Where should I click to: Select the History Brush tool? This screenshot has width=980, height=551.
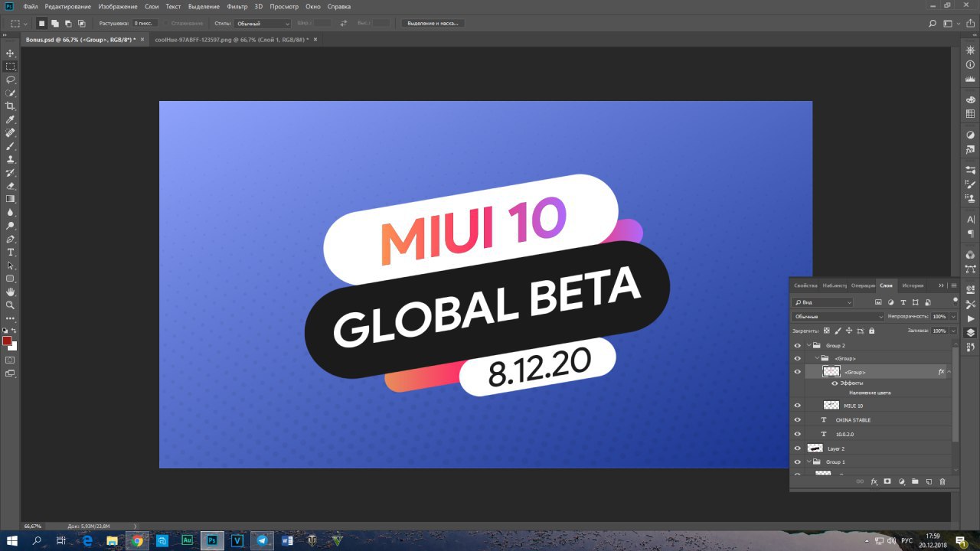pos(11,173)
